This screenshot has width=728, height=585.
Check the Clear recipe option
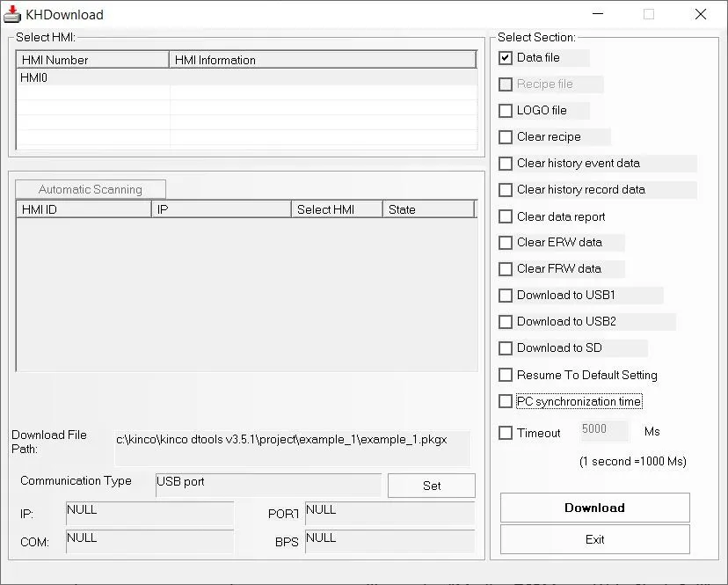coord(506,137)
